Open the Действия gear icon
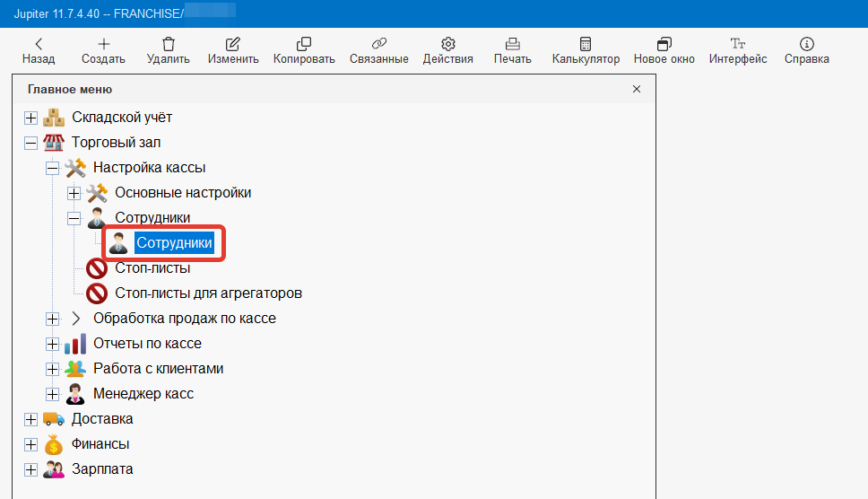This screenshot has height=499, width=868. 448,44
